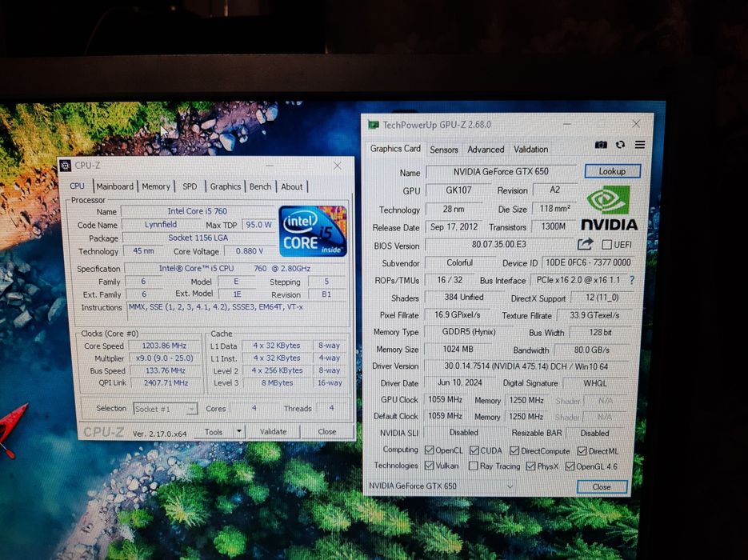Click the Driver Date value Jun 10, 2024

460,383
